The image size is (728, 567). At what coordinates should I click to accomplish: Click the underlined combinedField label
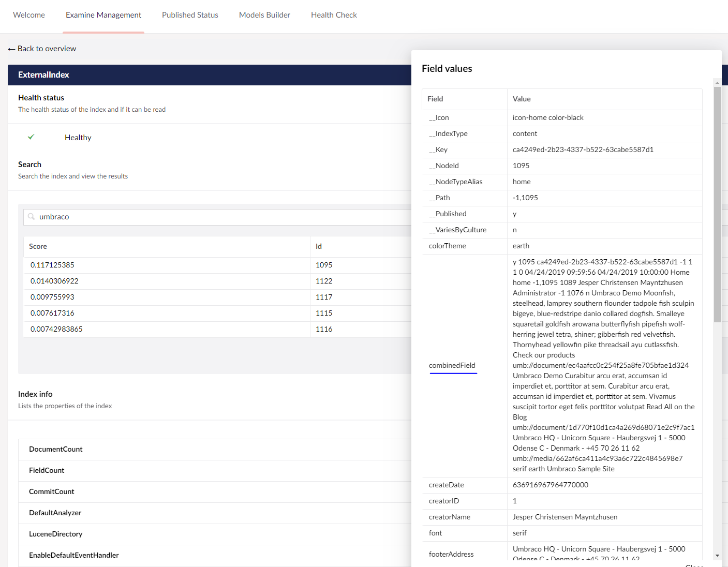tap(452, 365)
